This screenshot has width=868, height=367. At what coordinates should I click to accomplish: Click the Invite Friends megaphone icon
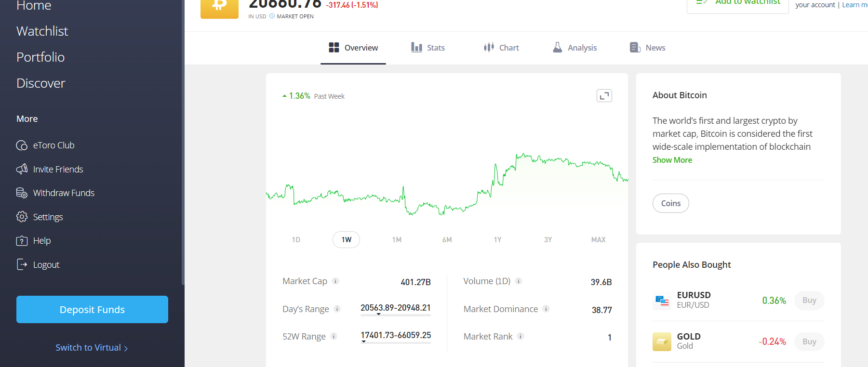coord(22,169)
